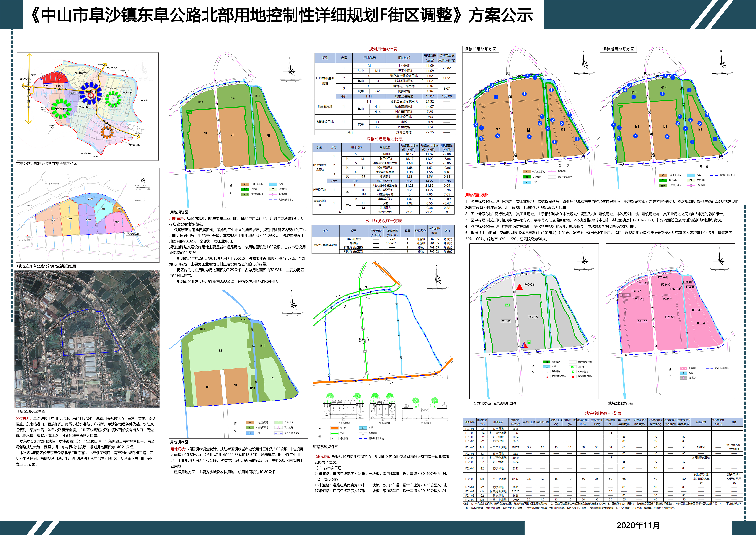Click E2 农林用地 swatch in 用地规划图 legend
Screen dimensions: 756x535
point(273,189)
